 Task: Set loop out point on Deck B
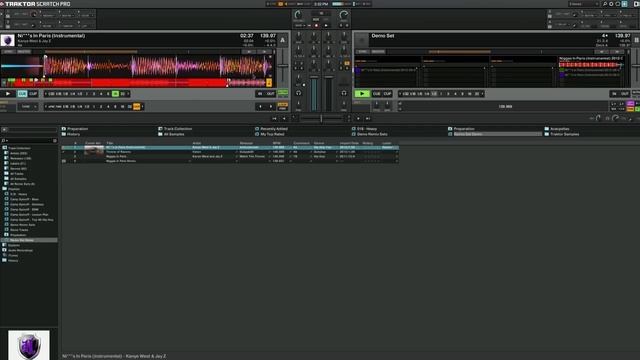point(625,94)
